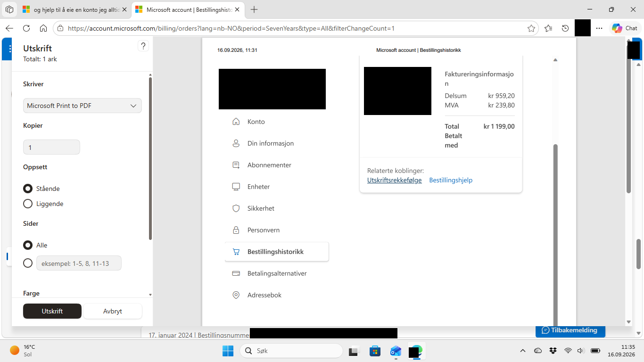Reload the page with the refresh icon
Screen dimensions: 644x362
point(26,28)
